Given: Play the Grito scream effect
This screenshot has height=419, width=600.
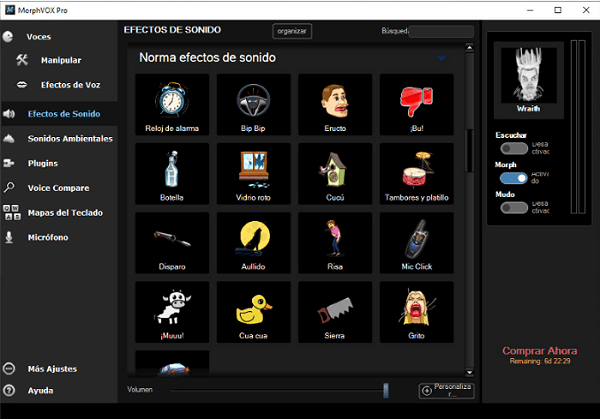Looking at the screenshot, I should pos(416,312).
